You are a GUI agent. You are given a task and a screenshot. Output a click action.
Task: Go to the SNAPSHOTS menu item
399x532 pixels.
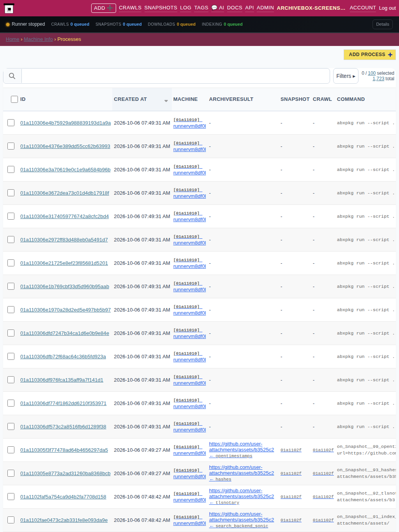161,7
